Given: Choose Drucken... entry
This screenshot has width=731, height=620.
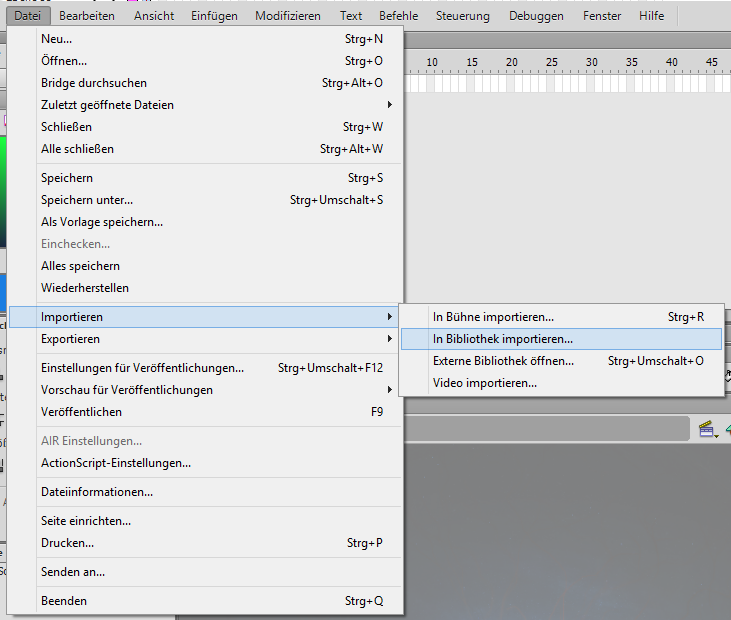Looking at the screenshot, I should [x=205, y=542].
